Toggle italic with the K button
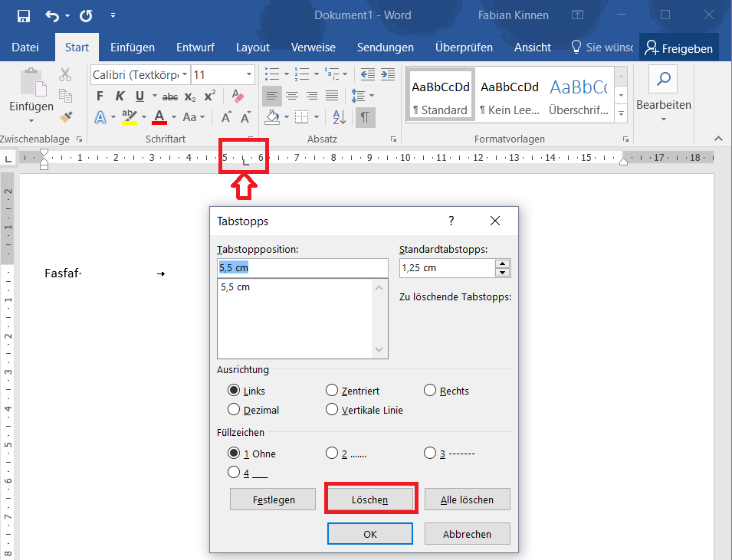 click(x=120, y=96)
